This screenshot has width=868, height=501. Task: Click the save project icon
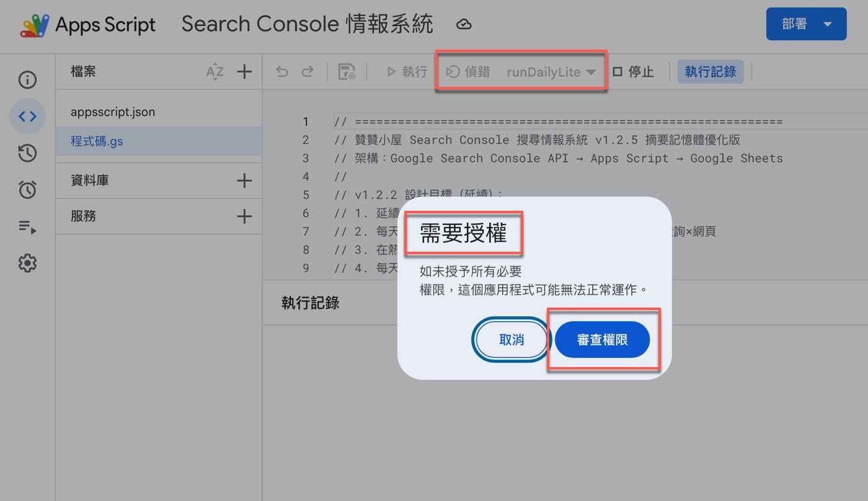[347, 72]
